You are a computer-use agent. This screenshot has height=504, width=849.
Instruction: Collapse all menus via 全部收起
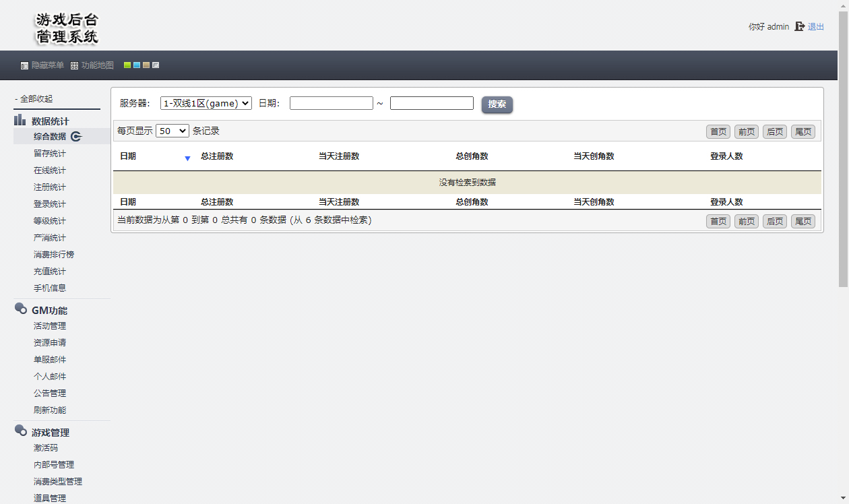[x=34, y=98]
